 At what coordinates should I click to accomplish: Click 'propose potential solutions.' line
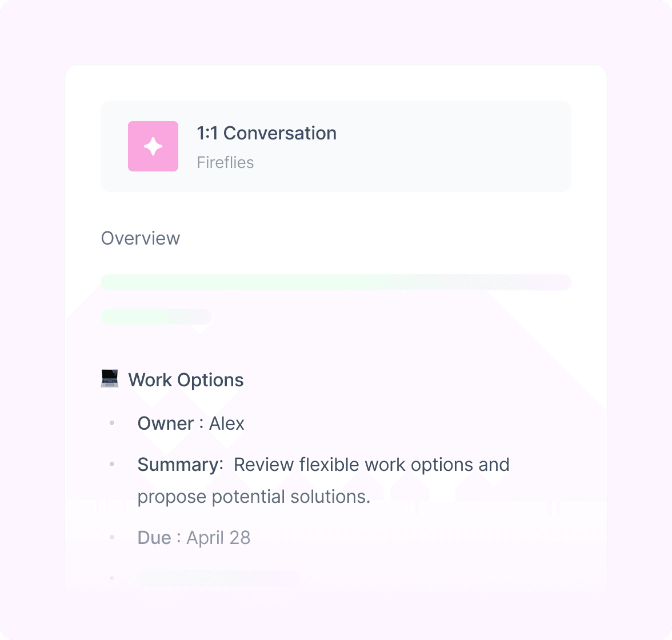[254, 497]
